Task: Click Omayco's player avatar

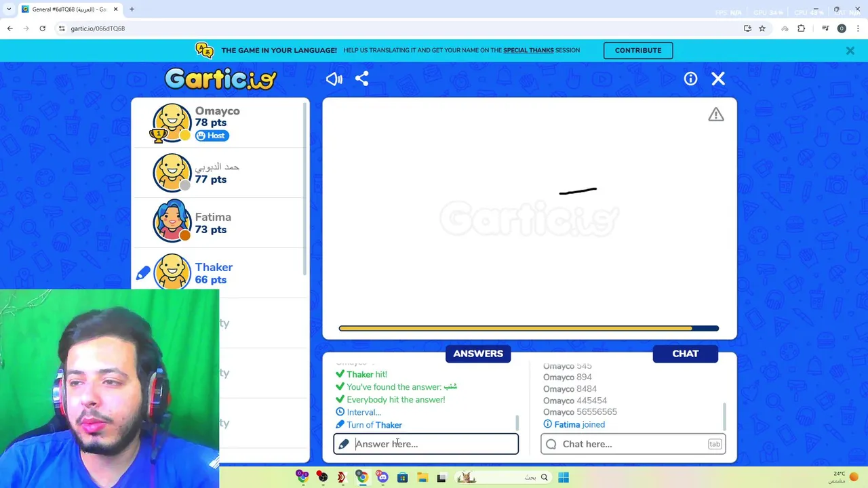Action: click(x=172, y=123)
